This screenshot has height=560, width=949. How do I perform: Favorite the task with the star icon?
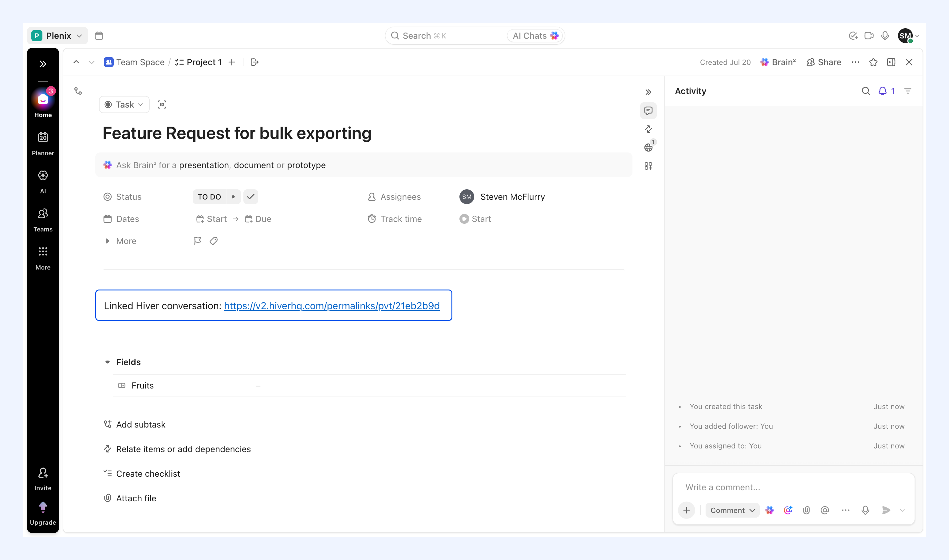873,62
